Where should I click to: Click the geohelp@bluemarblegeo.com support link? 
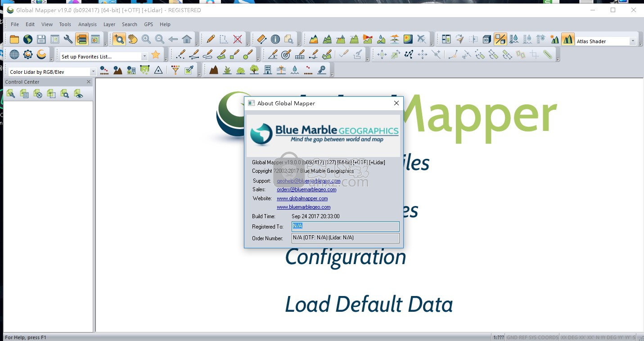point(308,181)
